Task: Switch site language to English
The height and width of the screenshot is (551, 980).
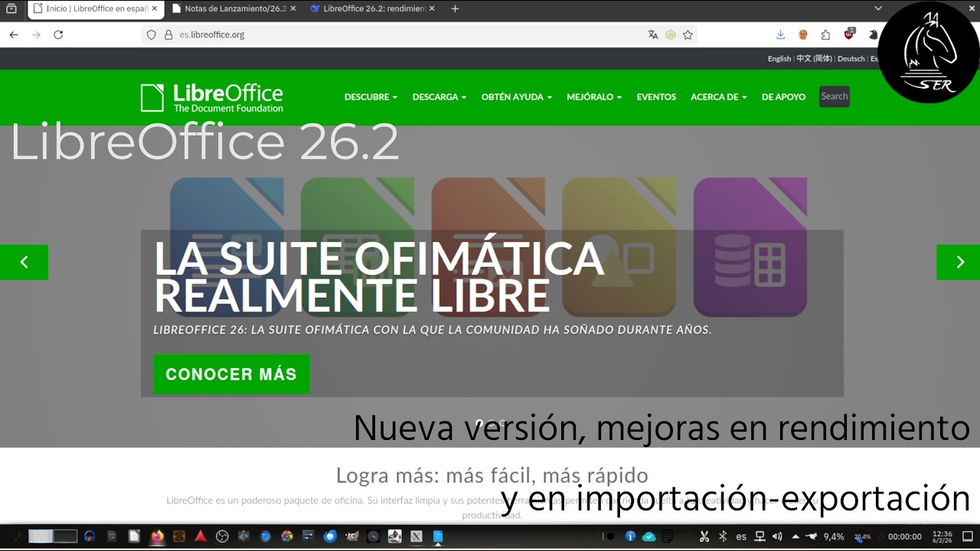Action: click(779, 59)
